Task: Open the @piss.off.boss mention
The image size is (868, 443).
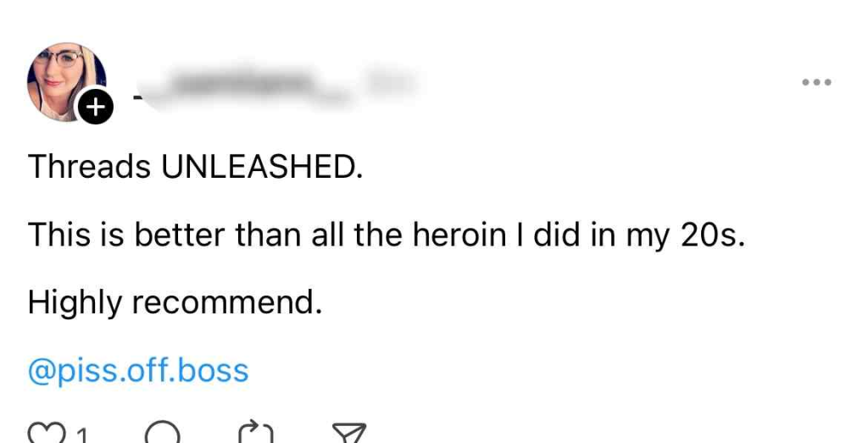Action: [138, 370]
